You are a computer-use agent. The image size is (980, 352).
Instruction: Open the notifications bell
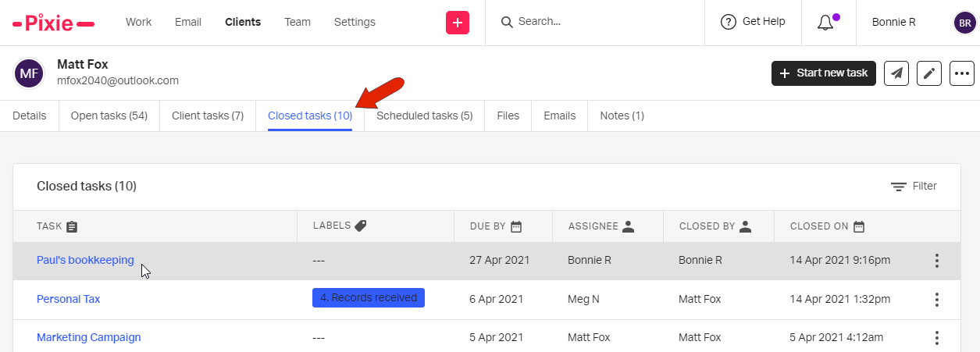pyautogui.click(x=825, y=23)
